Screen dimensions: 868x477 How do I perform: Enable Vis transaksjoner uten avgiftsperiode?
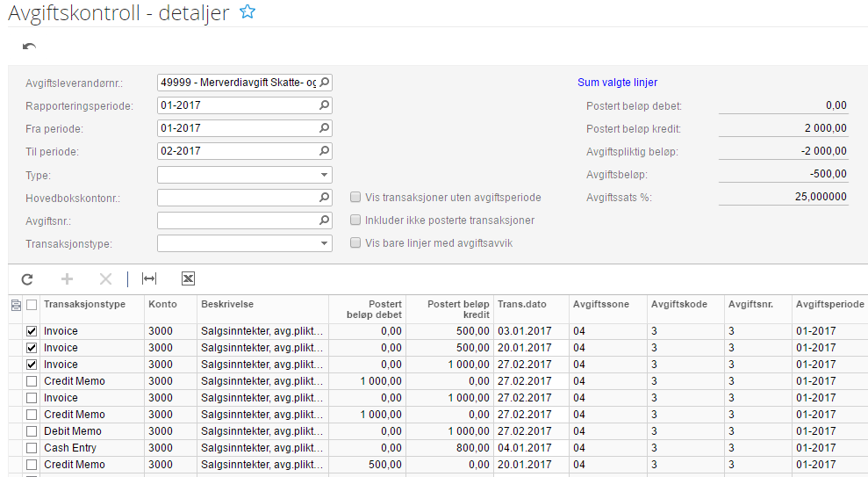[x=355, y=198]
